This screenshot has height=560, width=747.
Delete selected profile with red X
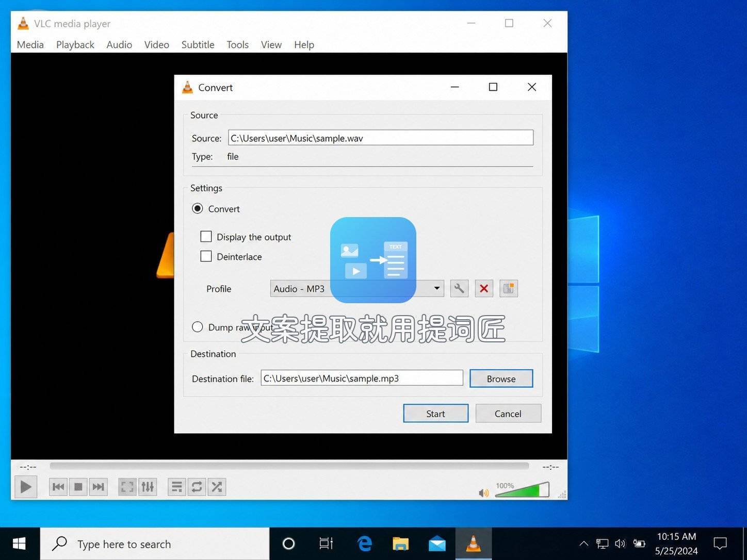483,288
